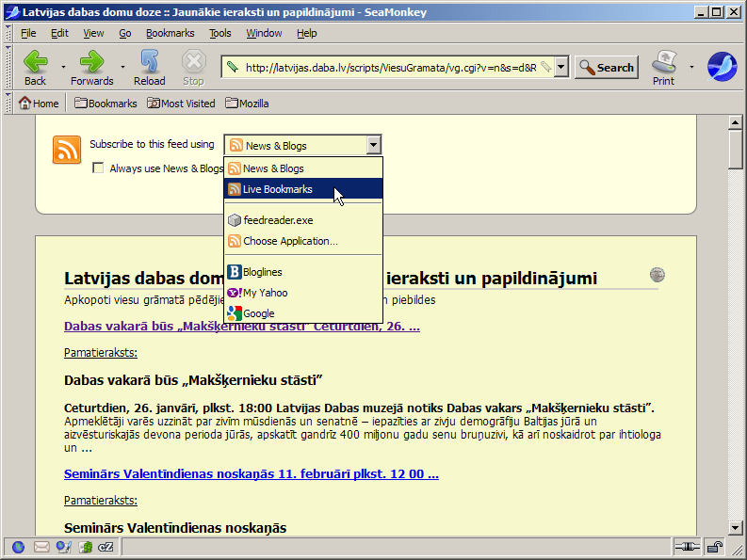
Task: Pick Choose Application... option
Action: click(303, 241)
